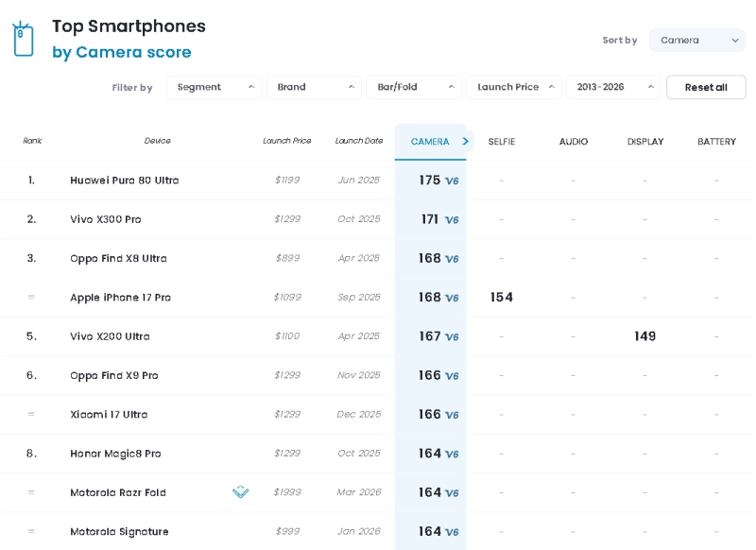Click V6 badge on Xiaomi 17 Ultra row
Viewport: 756px width, 550px height.
pyautogui.click(x=452, y=416)
